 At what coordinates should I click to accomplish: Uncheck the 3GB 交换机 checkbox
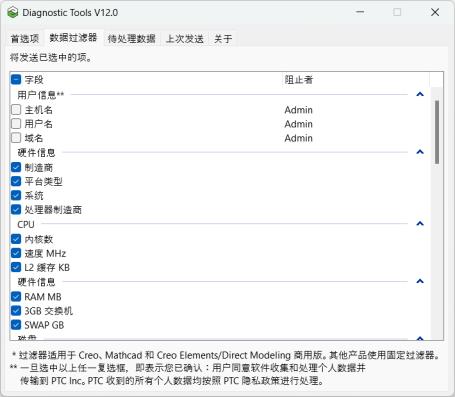16,311
